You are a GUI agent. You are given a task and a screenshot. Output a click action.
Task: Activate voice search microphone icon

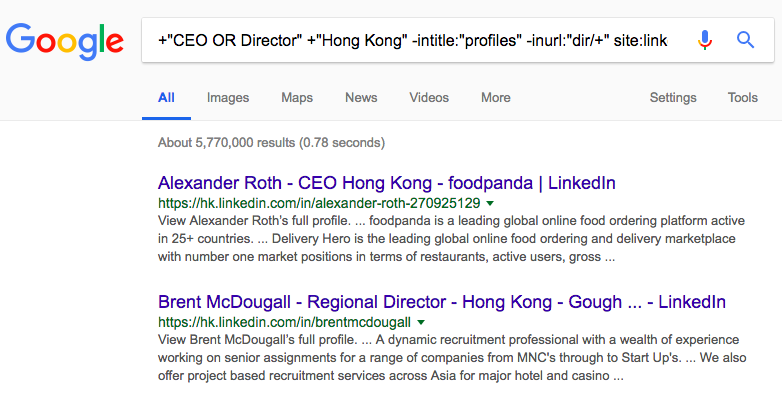705,40
